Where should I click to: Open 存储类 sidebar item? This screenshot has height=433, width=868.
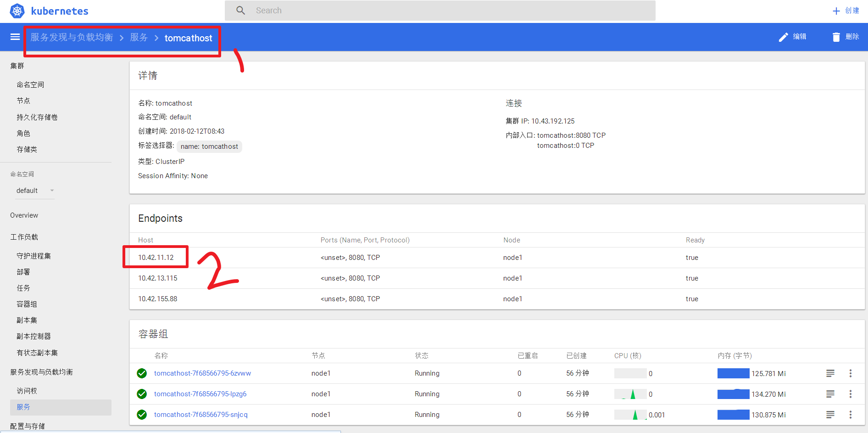click(x=27, y=150)
